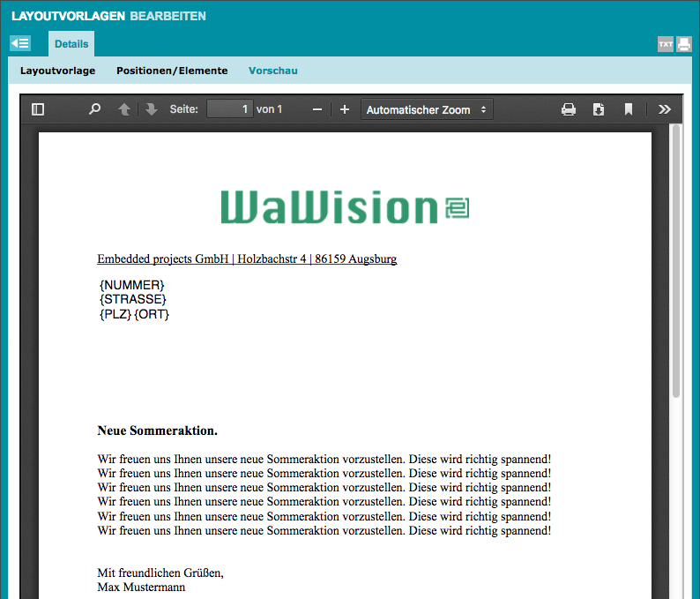The width and height of the screenshot is (700, 599).
Task: Zoom out with the minus button
Action: coord(317,109)
